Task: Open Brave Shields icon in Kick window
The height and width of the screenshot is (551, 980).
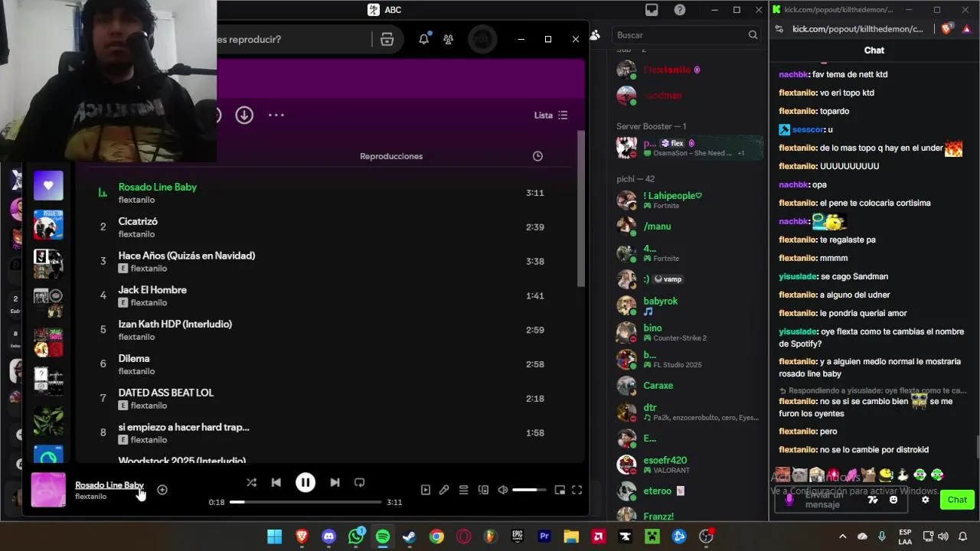Action: [x=947, y=29]
